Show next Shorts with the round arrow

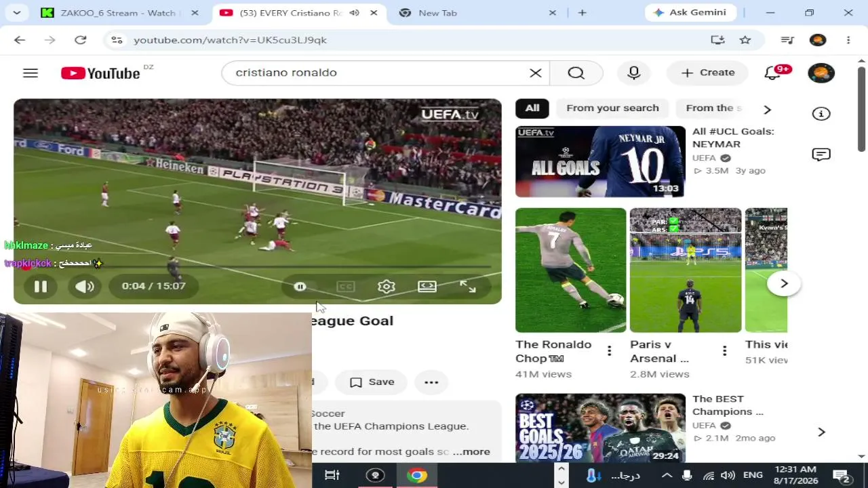pyautogui.click(x=784, y=283)
